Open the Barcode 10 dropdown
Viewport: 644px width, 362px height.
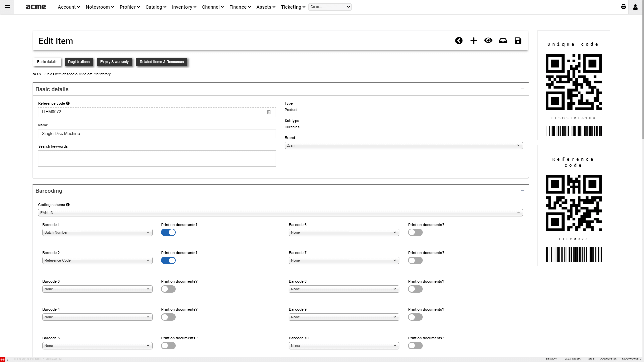[344, 346]
